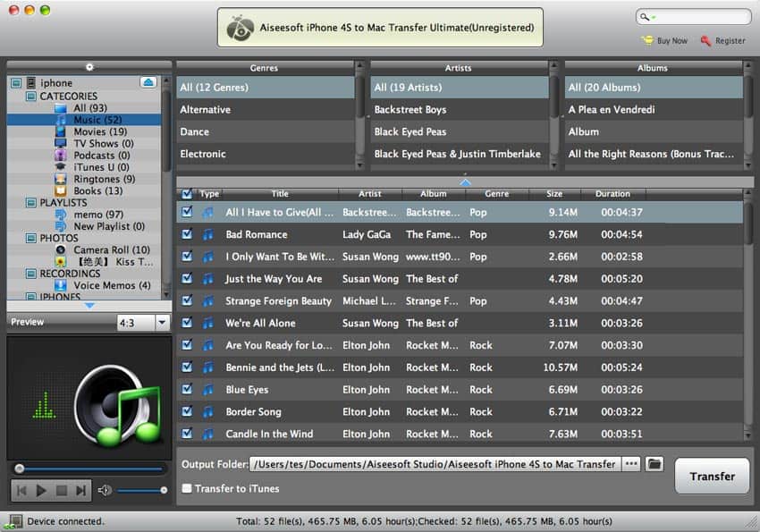Click the gear icon above device tree
760x532 pixels.
tap(89, 67)
